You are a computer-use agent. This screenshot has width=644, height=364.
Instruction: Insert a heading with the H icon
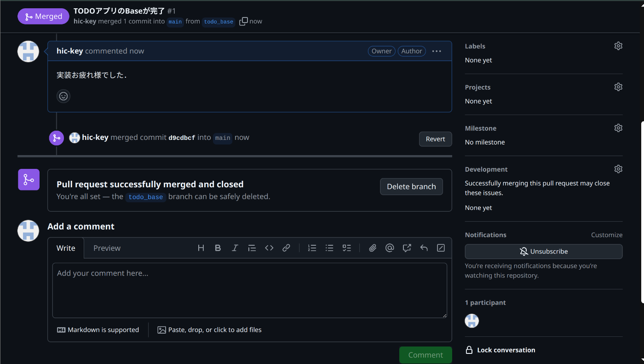coord(201,248)
